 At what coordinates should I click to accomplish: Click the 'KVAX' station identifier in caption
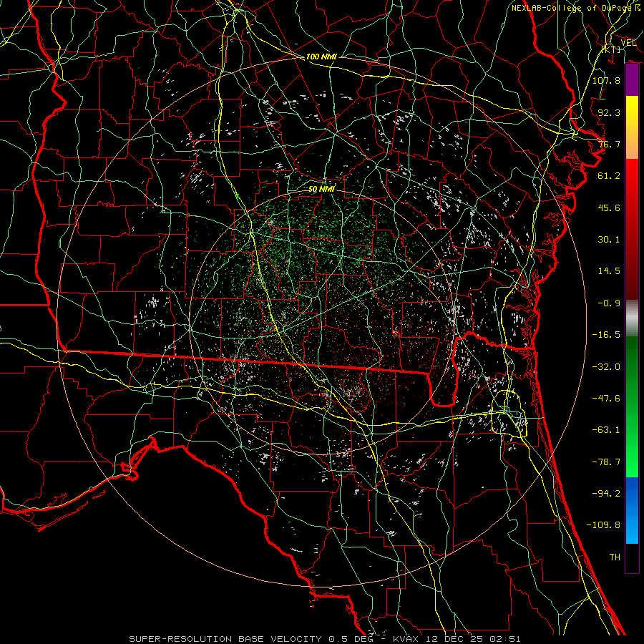[406, 639]
